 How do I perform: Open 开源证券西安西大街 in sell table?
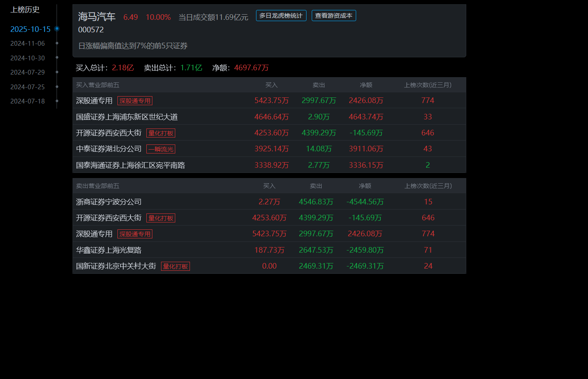(x=109, y=218)
